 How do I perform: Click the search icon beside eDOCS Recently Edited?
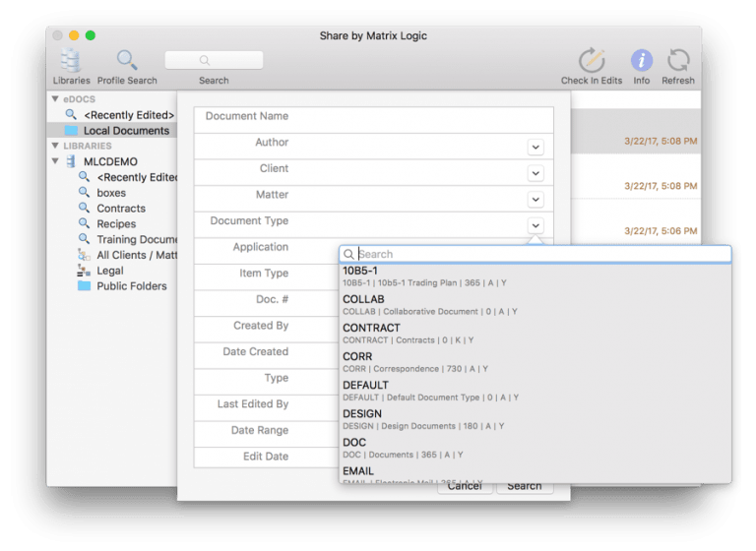(x=71, y=115)
